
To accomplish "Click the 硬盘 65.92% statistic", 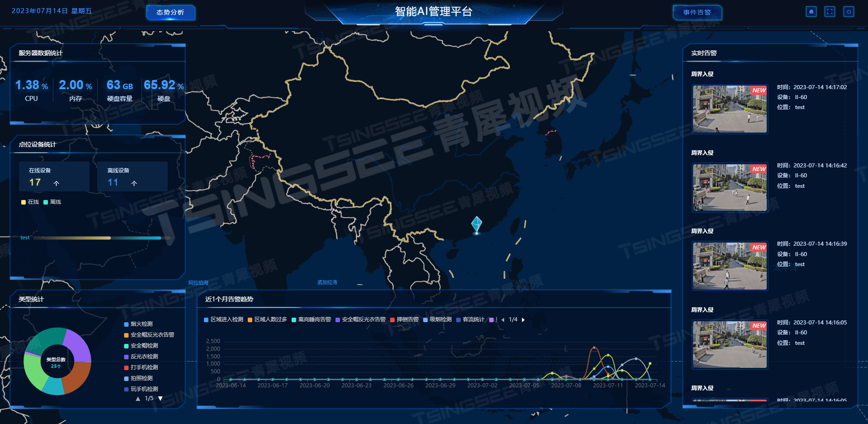I will pyautogui.click(x=164, y=90).
